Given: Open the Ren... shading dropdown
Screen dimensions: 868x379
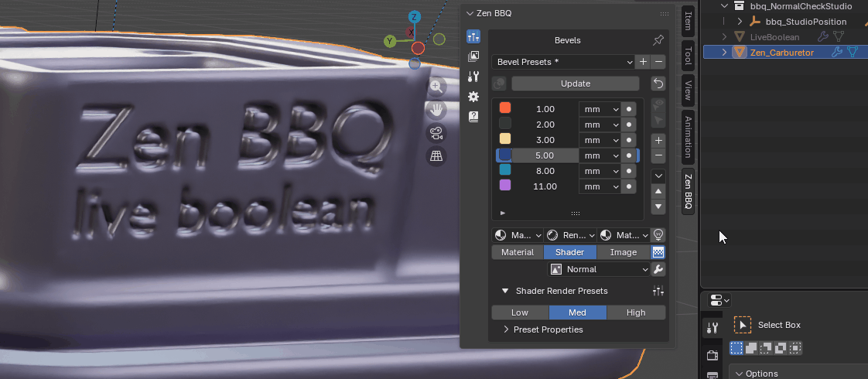Looking at the screenshot, I should click(x=569, y=235).
